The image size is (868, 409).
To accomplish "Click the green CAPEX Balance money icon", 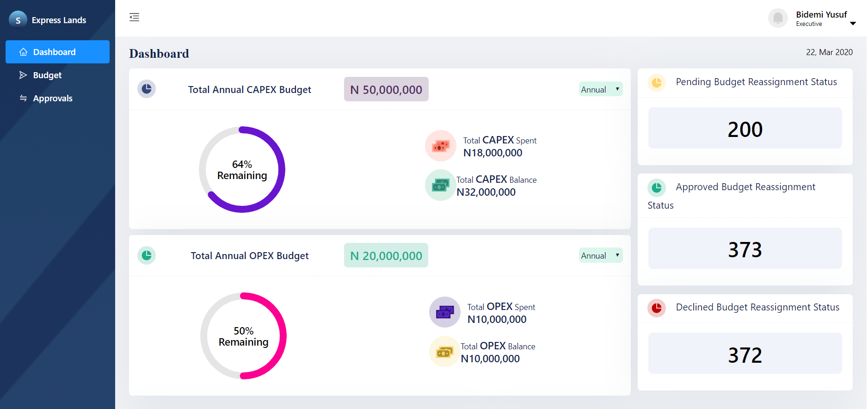I will tap(441, 185).
